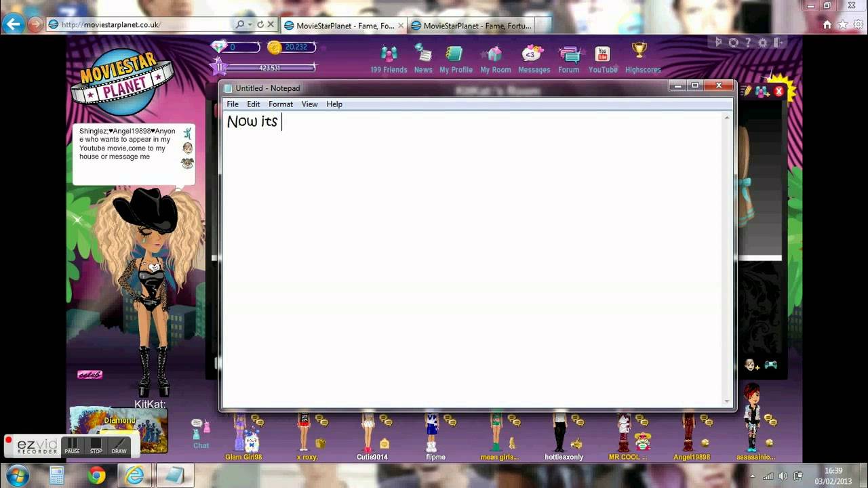This screenshot has width=868, height=488.
Task: Pause the Ezvid recording
Action: click(x=73, y=446)
